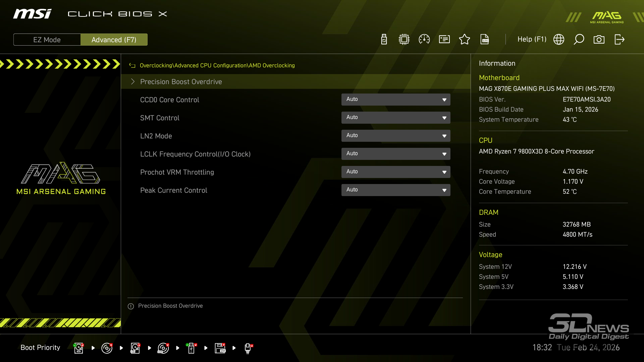Viewport: 644px width, 362px height.
Task: Open the M-Flash USB update icon
Action: [x=384, y=40]
